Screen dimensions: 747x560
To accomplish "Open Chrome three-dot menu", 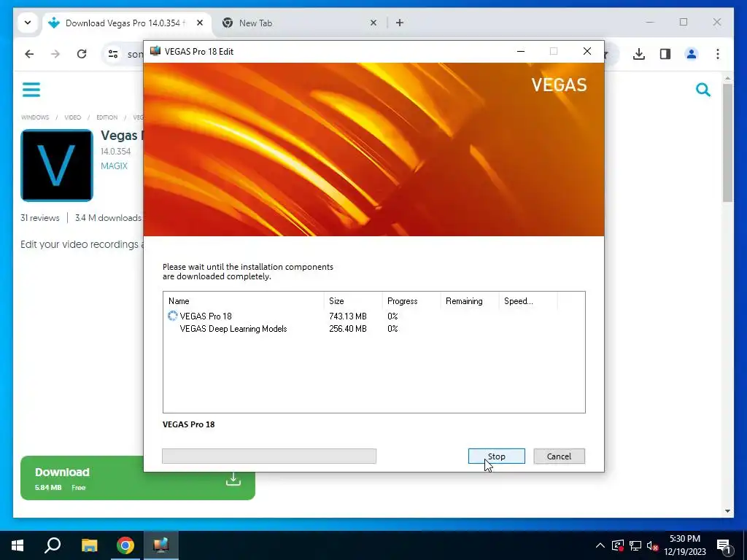I will [x=718, y=54].
